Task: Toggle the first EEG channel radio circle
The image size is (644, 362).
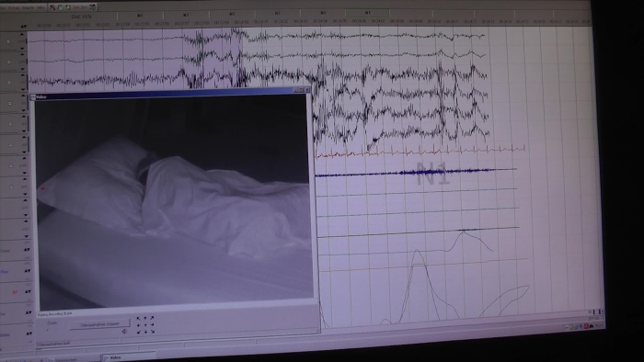Action: [x=8, y=41]
